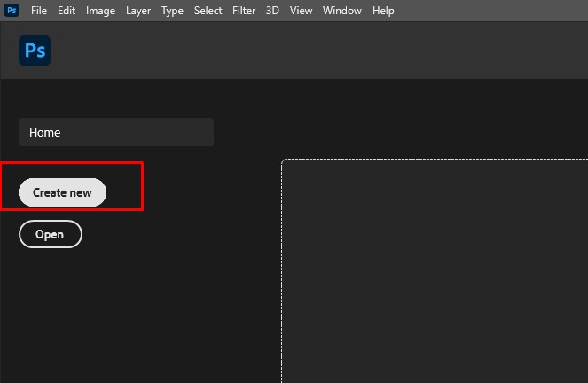Open the Edit menu
Screen dimensions: 588x383
point(67,11)
